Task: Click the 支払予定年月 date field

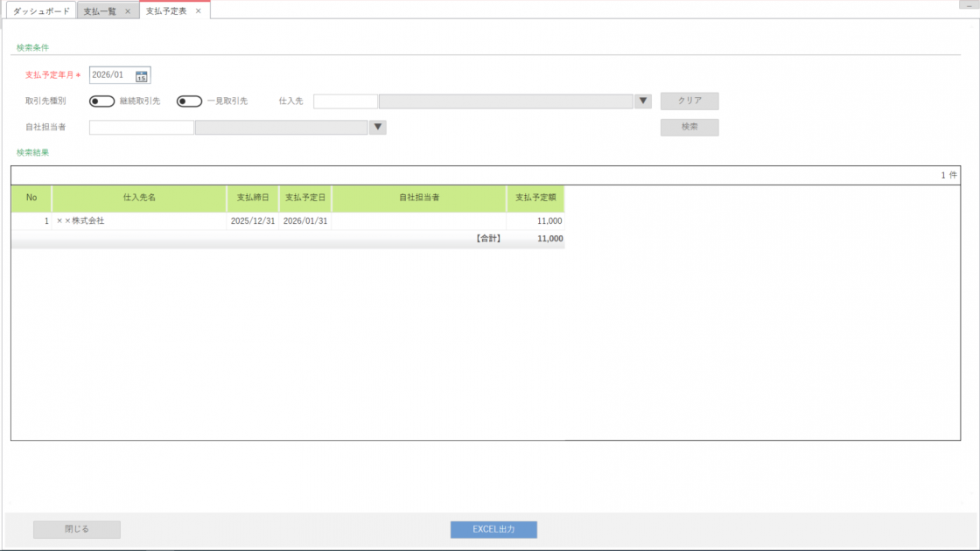Action: [x=111, y=76]
